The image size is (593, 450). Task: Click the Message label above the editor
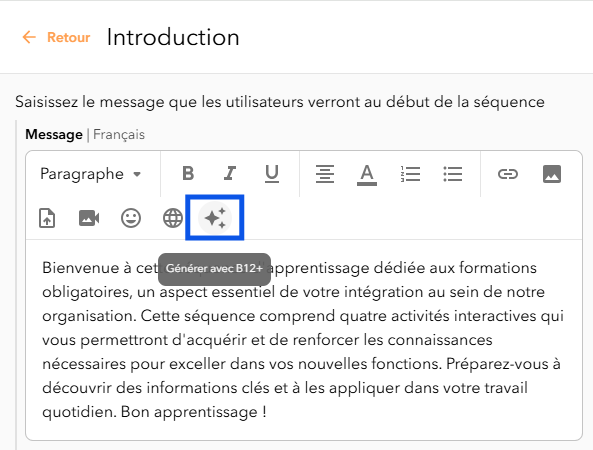coord(54,135)
